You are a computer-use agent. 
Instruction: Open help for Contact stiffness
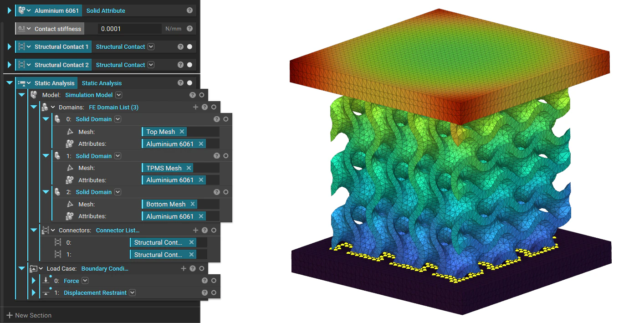pos(189,29)
